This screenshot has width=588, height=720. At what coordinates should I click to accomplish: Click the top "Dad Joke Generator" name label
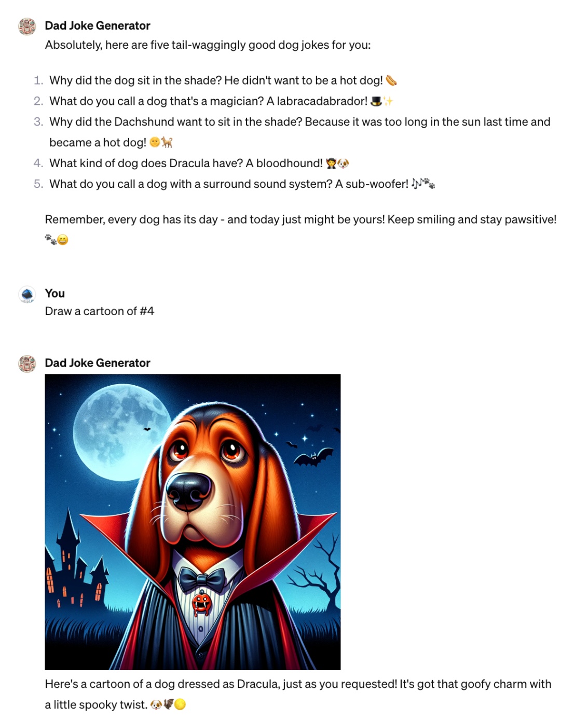coord(98,26)
